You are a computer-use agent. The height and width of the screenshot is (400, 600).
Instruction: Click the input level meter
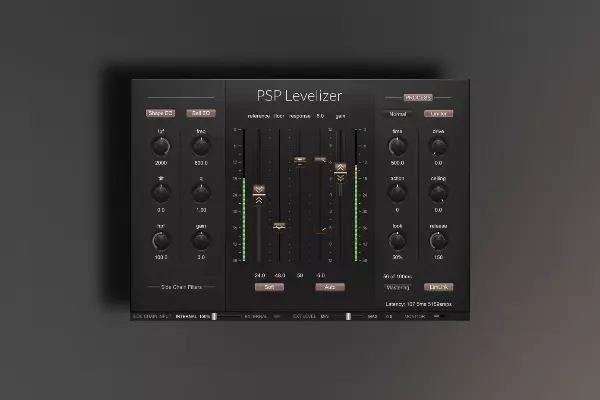[x=244, y=196]
